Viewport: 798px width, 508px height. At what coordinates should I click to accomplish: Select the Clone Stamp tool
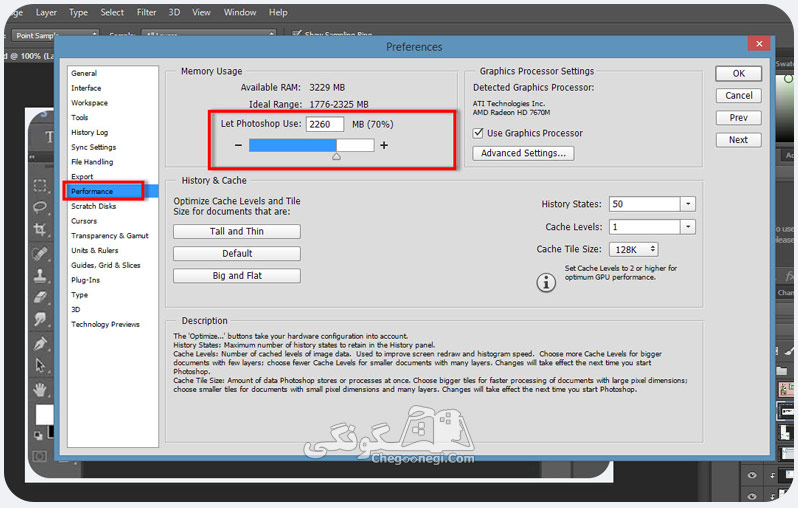(x=40, y=275)
